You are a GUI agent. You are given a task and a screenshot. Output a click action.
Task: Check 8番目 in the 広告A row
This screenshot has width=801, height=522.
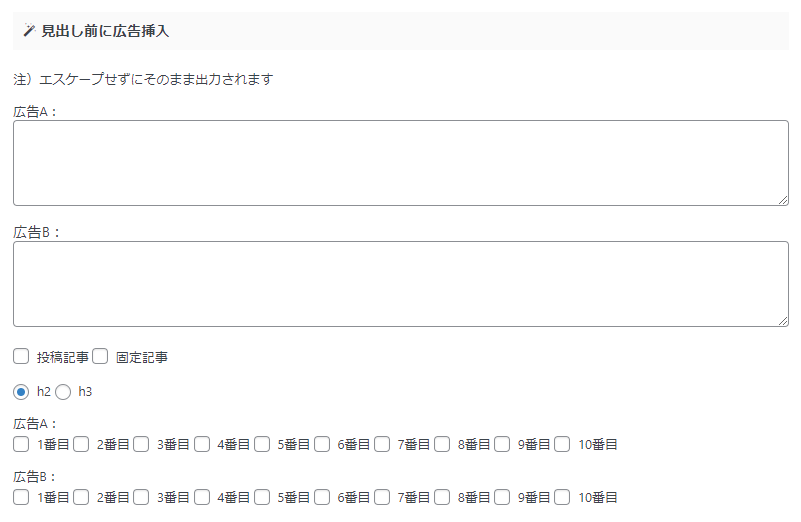(x=442, y=444)
